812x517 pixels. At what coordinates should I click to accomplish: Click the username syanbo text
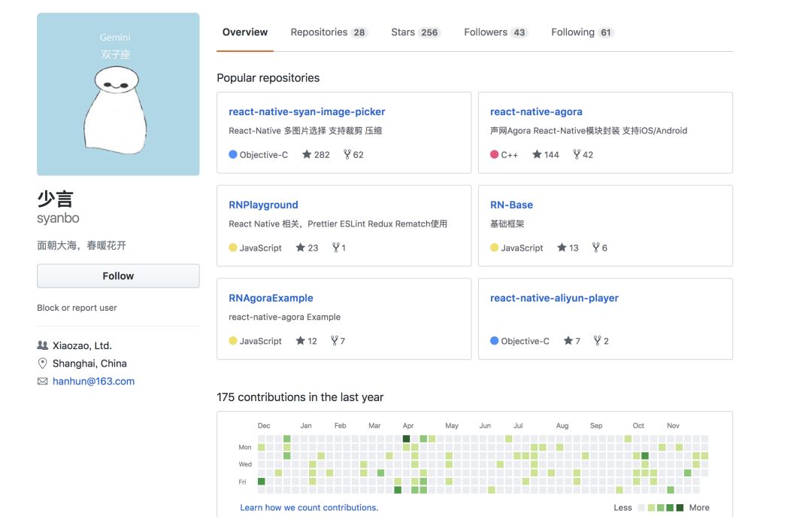[58, 218]
